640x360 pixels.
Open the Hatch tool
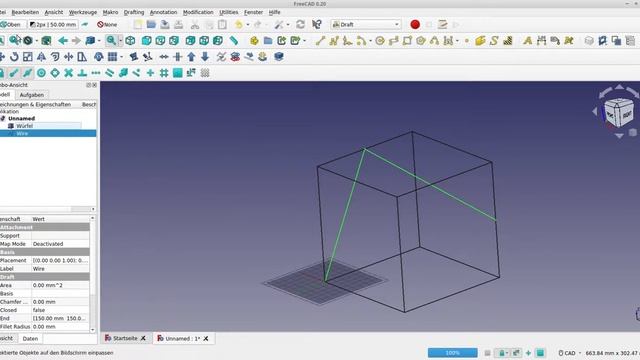click(x=508, y=40)
